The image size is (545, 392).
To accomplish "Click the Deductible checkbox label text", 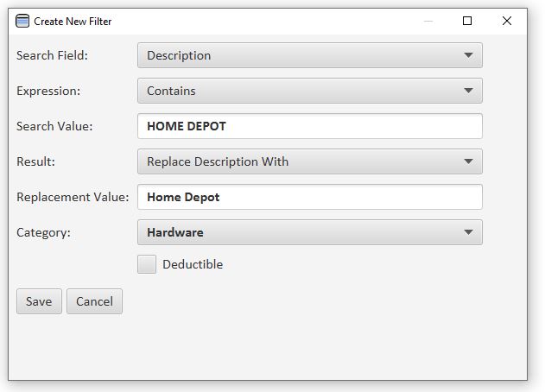I will (x=193, y=264).
